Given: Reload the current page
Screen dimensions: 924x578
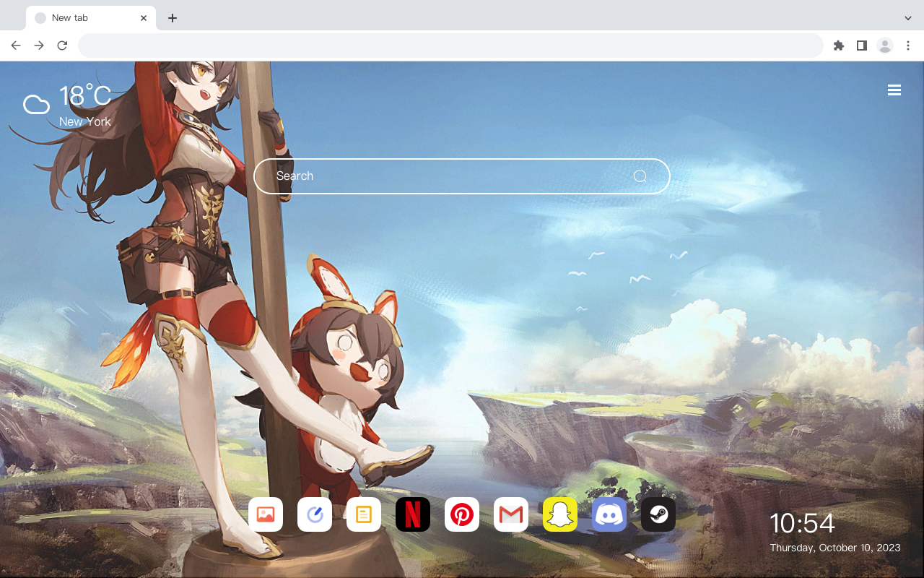Looking at the screenshot, I should (x=62, y=46).
